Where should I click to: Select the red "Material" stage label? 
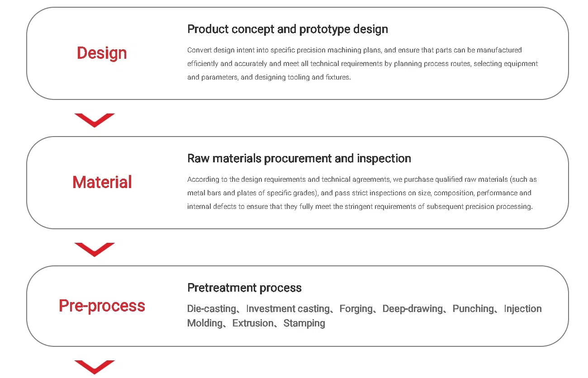102,183
